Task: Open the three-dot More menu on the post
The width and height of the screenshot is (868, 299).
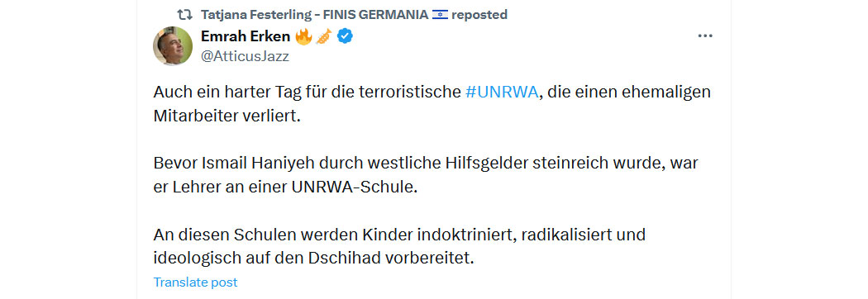Action: (704, 36)
